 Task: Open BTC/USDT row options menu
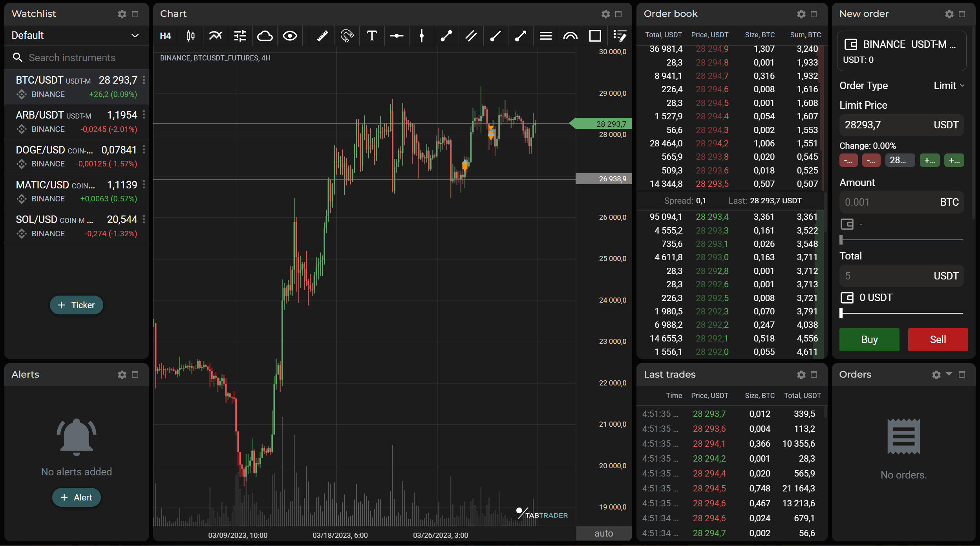[144, 80]
